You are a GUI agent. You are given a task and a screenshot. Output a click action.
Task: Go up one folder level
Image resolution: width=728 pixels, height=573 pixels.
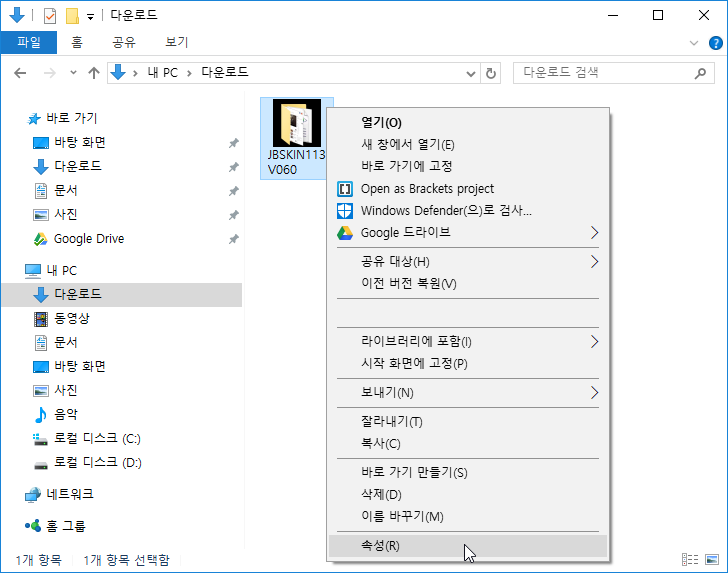coord(94,73)
